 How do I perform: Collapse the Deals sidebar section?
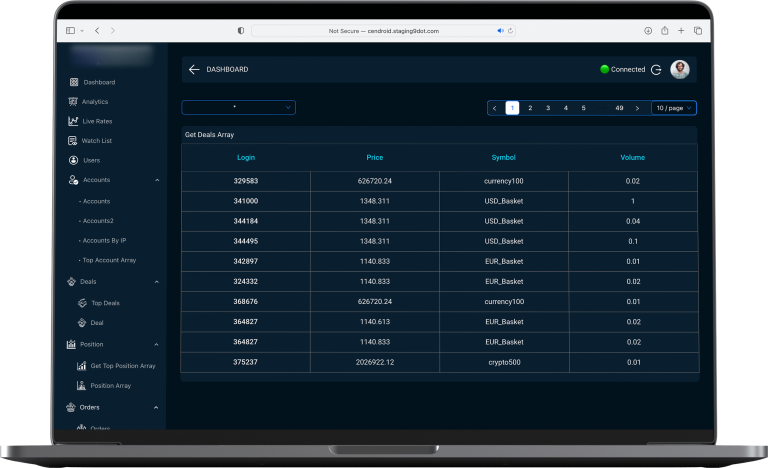click(x=157, y=282)
